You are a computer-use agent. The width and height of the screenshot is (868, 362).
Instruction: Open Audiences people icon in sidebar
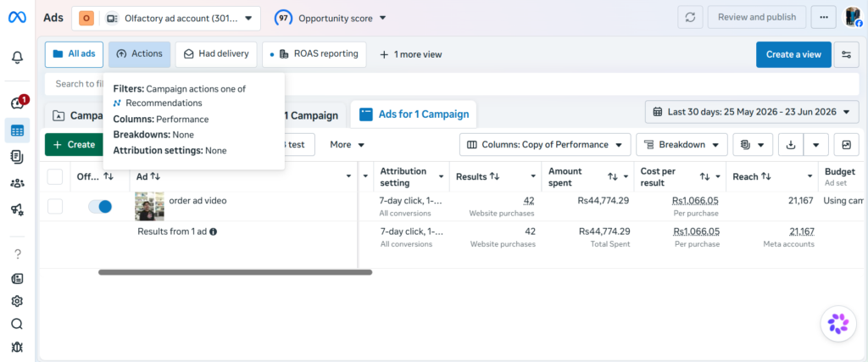[17, 183]
